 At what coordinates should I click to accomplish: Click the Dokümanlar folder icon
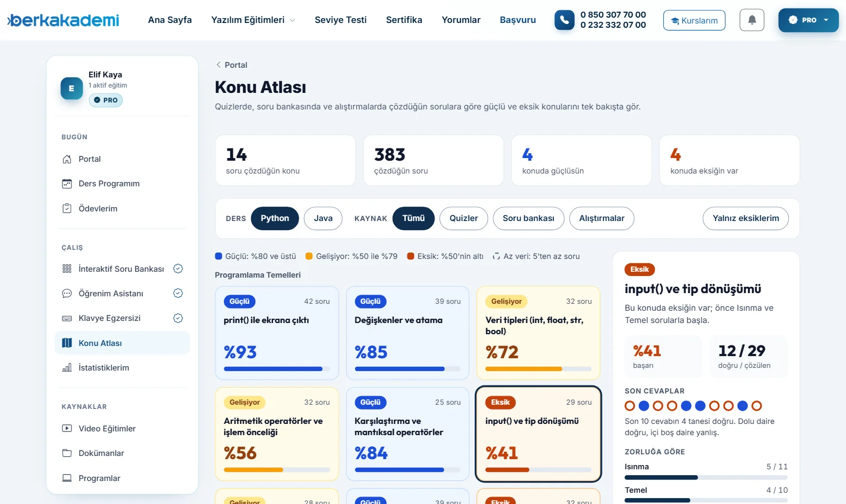pyautogui.click(x=67, y=453)
